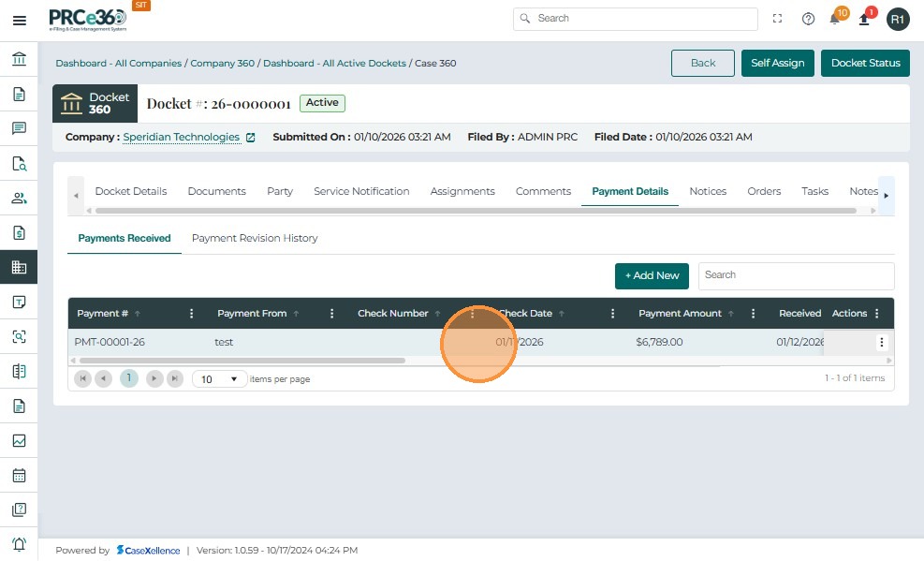Click the bank building sidebar icon
924x561 pixels.
[x=19, y=59]
